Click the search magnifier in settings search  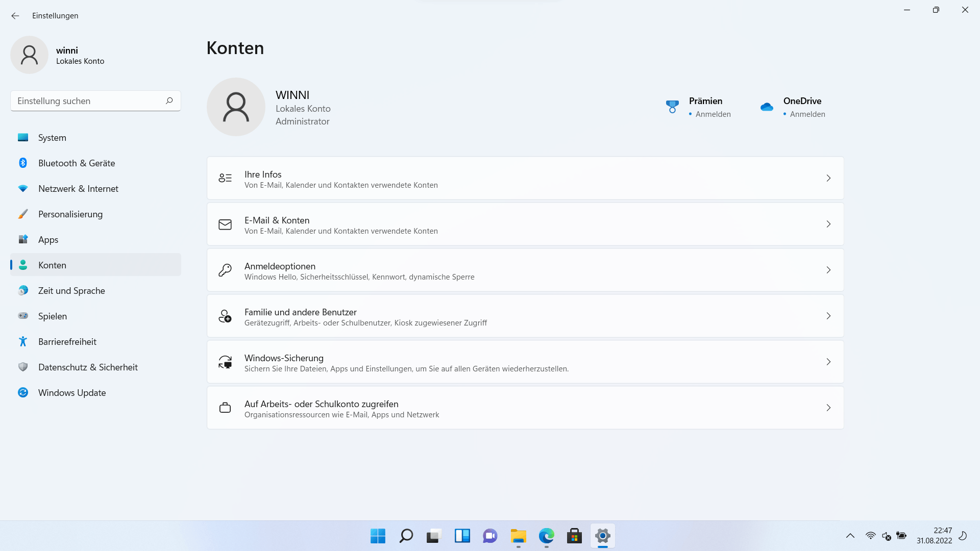tap(169, 101)
